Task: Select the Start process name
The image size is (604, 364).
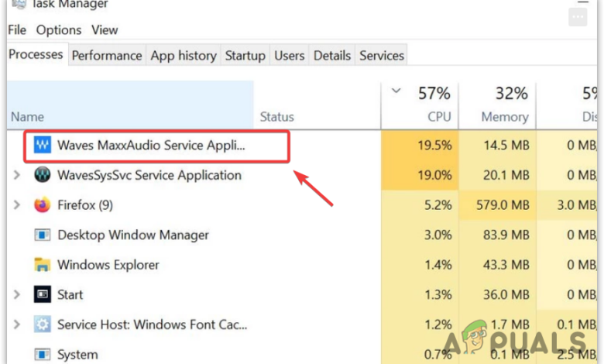Action: (70, 294)
